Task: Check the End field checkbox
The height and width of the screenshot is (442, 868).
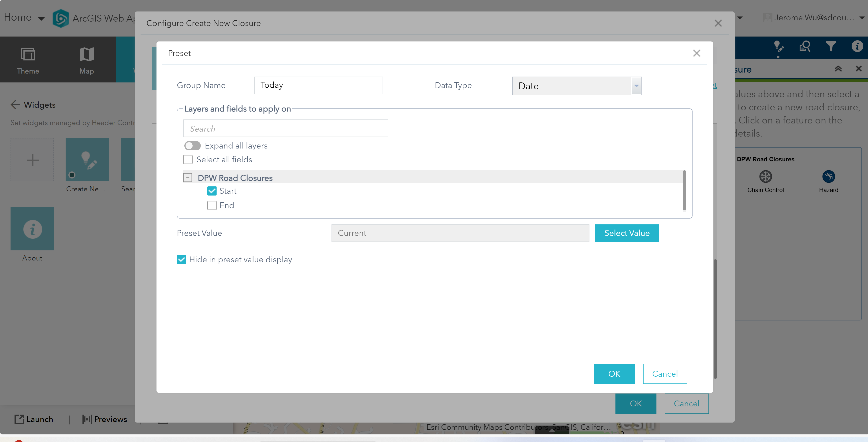Action: click(212, 205)
